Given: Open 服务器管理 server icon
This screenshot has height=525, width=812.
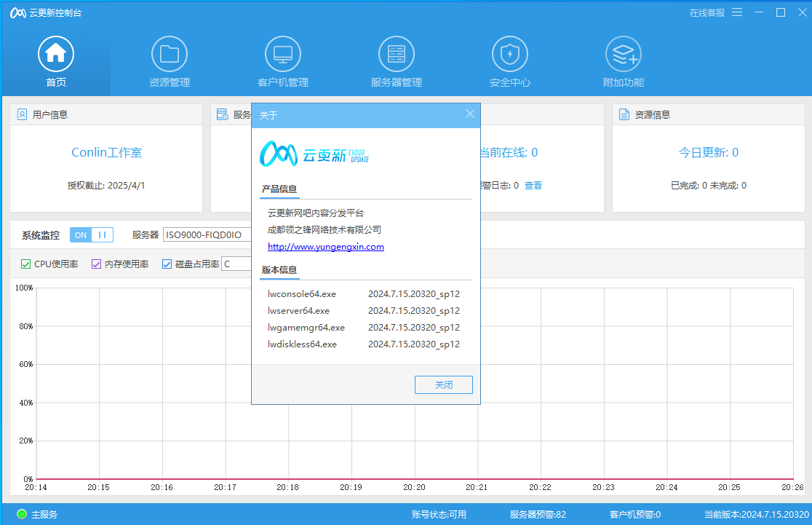Looking at the screenshot, I should coord(396,54).
